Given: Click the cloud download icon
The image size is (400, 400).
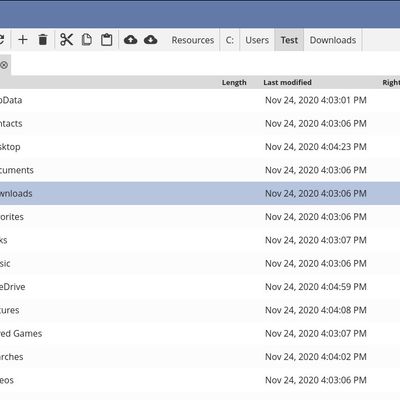Looking at the screenshot, I should click(151, 40).
